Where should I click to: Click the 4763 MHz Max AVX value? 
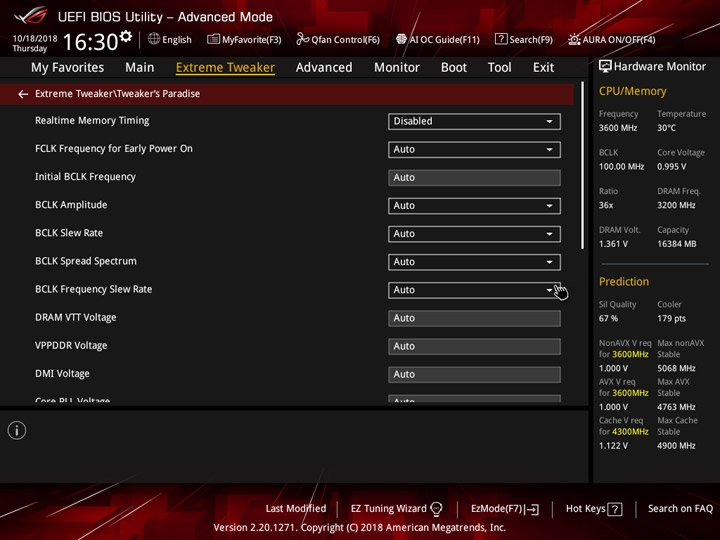[x=676, y=407]
